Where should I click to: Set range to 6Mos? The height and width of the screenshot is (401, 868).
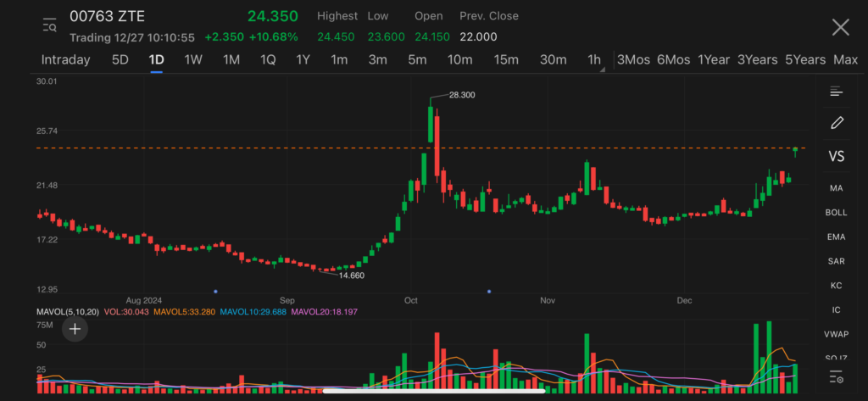coord(673,60)
